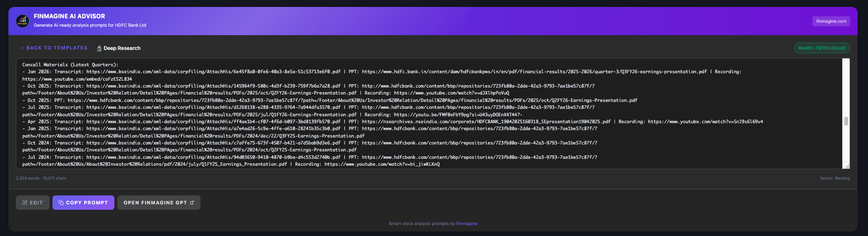Click the Finmagine footer link
Screen dimensions: 868x236
point(466,224)
